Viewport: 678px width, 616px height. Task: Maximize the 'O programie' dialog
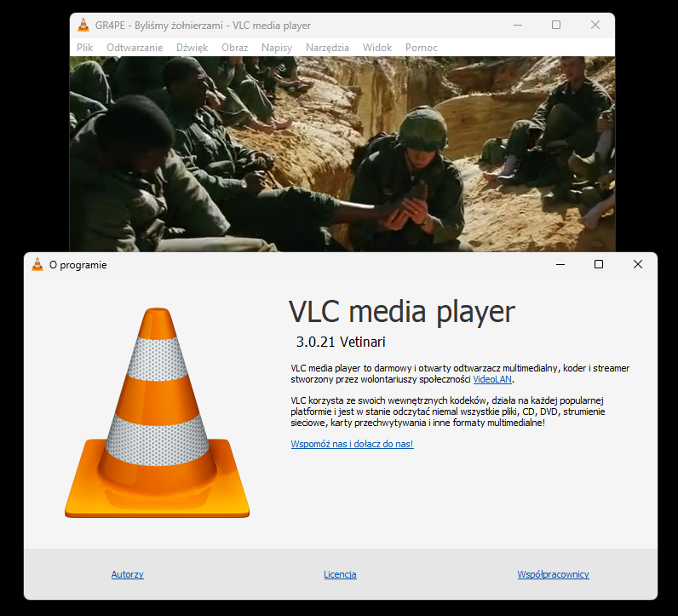tap(599, 264)
